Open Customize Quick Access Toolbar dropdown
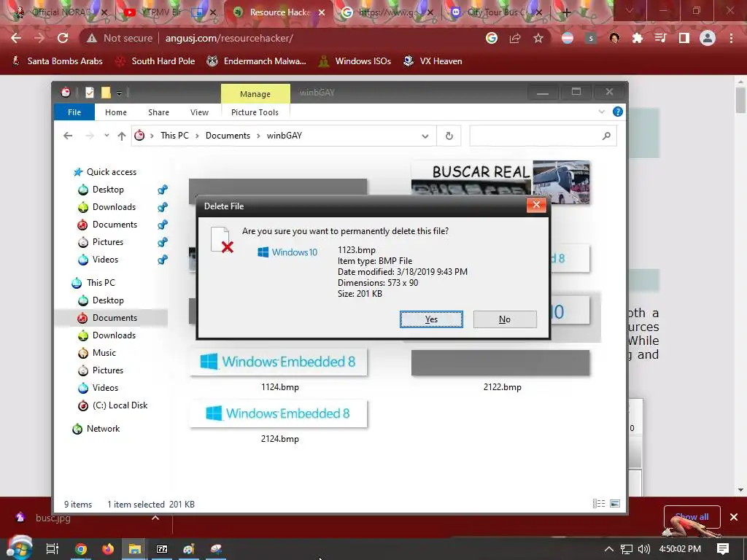The image size is (747, 560). pos(119,93)
